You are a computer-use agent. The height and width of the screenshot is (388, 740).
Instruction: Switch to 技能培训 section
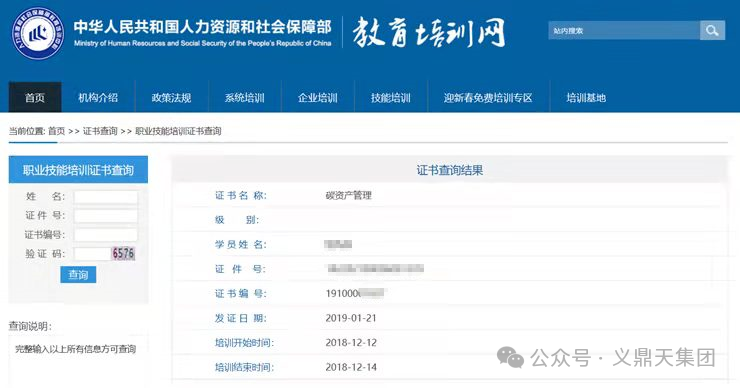click(x=391, y=98)
